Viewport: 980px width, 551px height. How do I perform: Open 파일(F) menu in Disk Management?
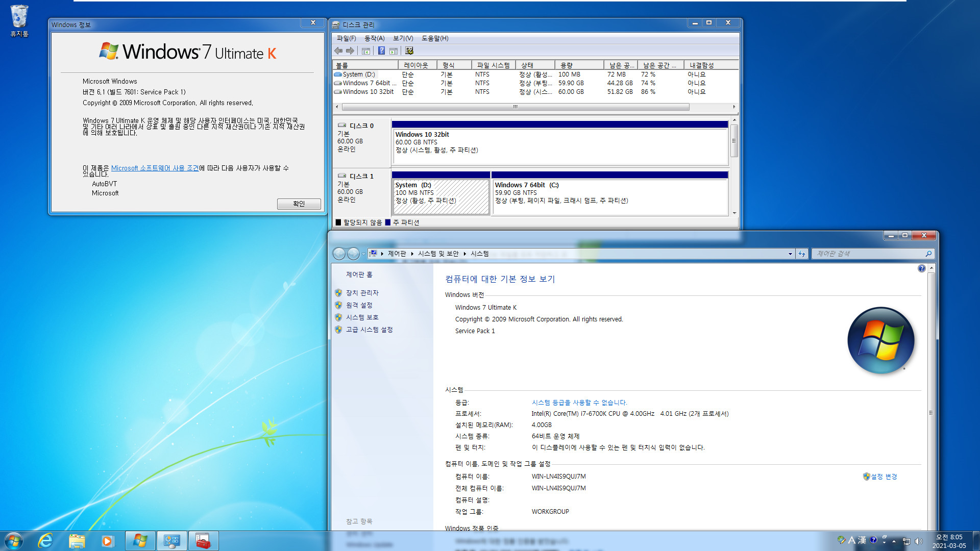[x=347, y=38]
